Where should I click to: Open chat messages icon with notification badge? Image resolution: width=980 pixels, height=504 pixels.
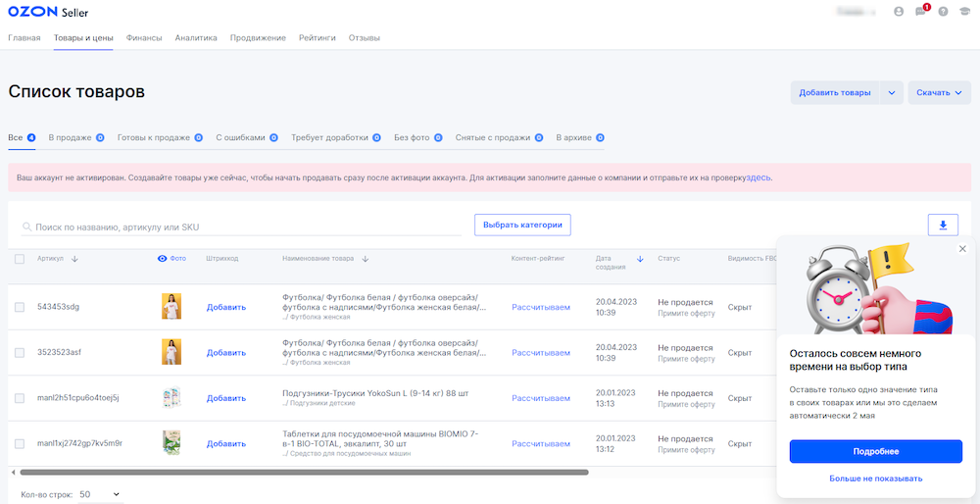tap(920, 12)
